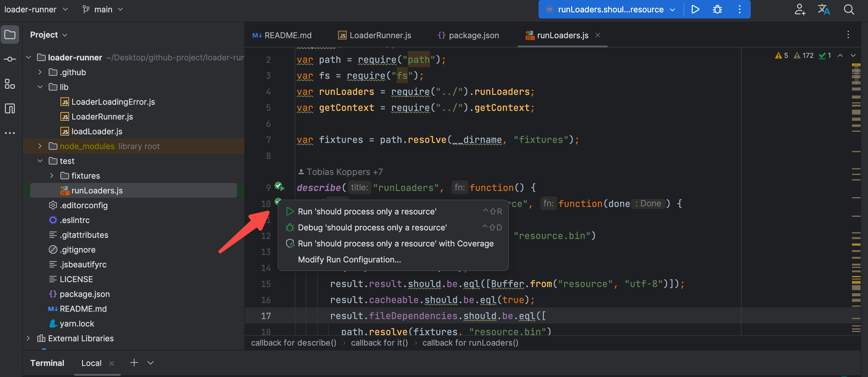868x377 pixels.
Task: Click the translate icon in top bar
Action: tap(824, 10)
